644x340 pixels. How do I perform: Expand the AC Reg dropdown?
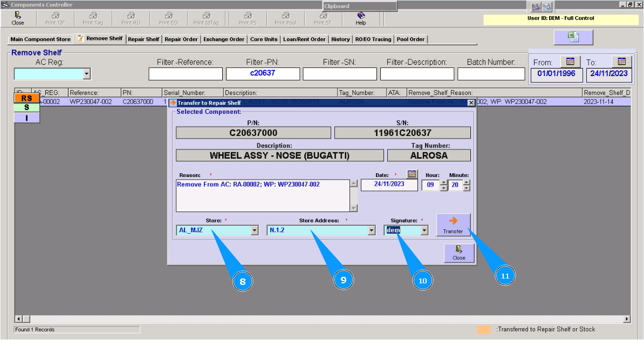tap(86, 74)
